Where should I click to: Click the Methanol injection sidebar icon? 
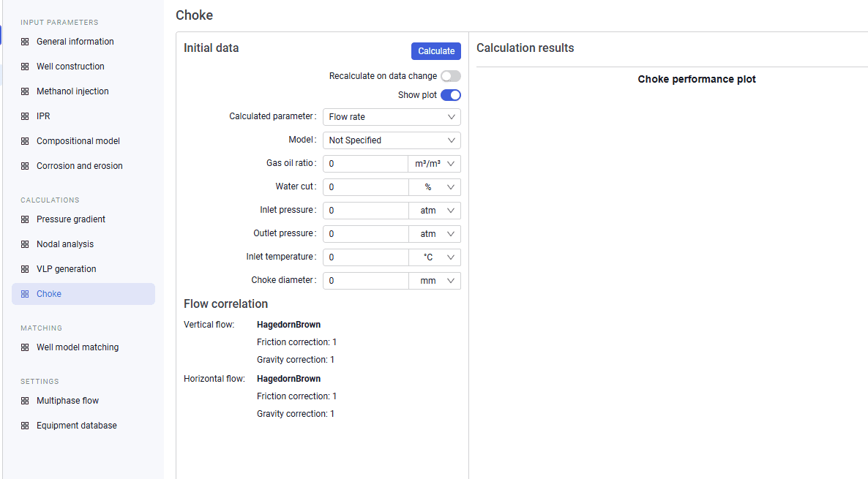pyautogui.click(x=25, y=92)
